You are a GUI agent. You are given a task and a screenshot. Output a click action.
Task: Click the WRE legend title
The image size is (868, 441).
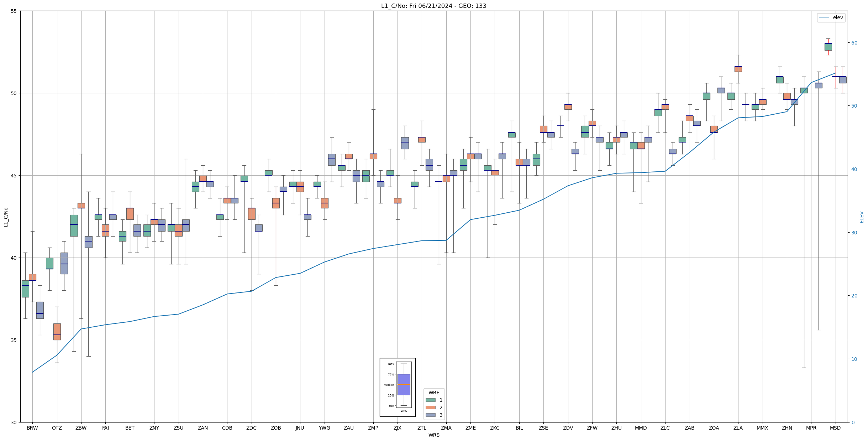click(434, 393)
